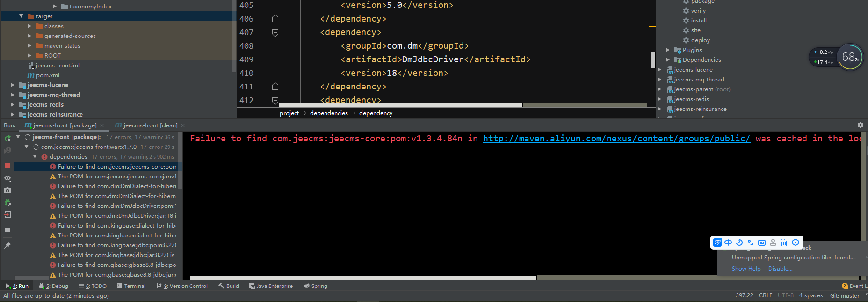Collapse the dependencies errors node in Run tree
The image size is (868, 302).
point(35,156)
